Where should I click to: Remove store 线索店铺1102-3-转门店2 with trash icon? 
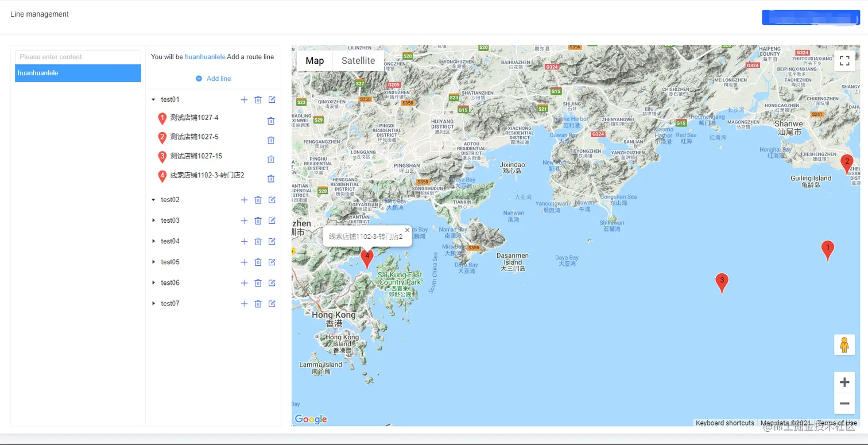click(x=271, y=179)
